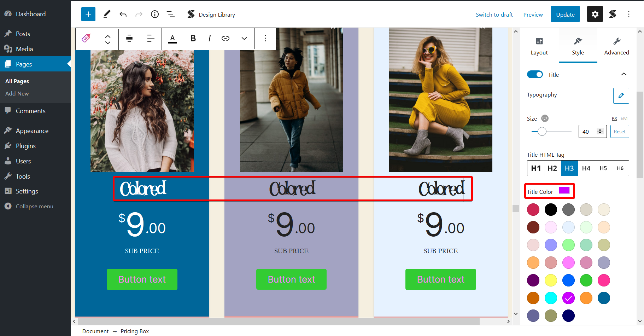644x336 pixels.
Task: Set title HTML tag to H2
Action: coord(552,168)
